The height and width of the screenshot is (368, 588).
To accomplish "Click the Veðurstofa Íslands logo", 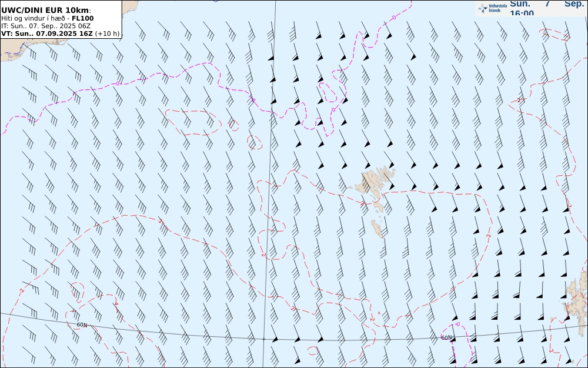I will (493, 8).
